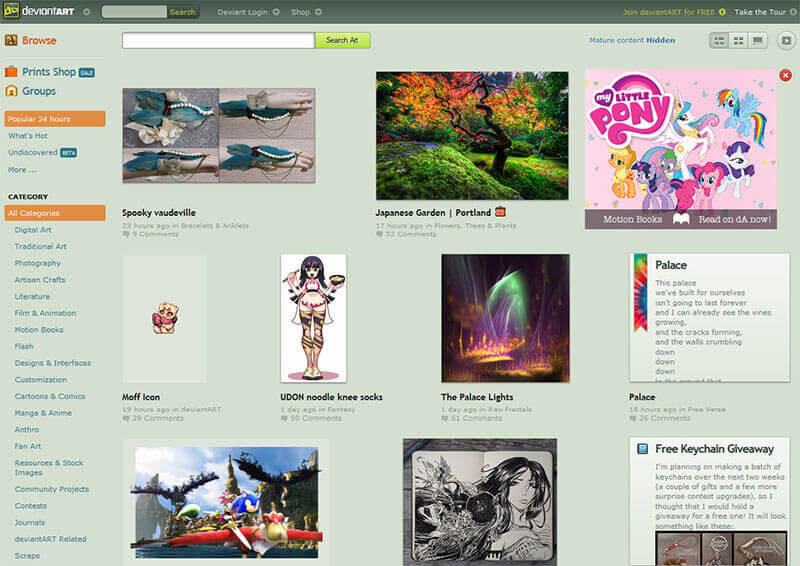Image resolution: width=800 pixels, height=566 pixels.
Task: Click Take the Tour link
Action: (x=760, y=12)
